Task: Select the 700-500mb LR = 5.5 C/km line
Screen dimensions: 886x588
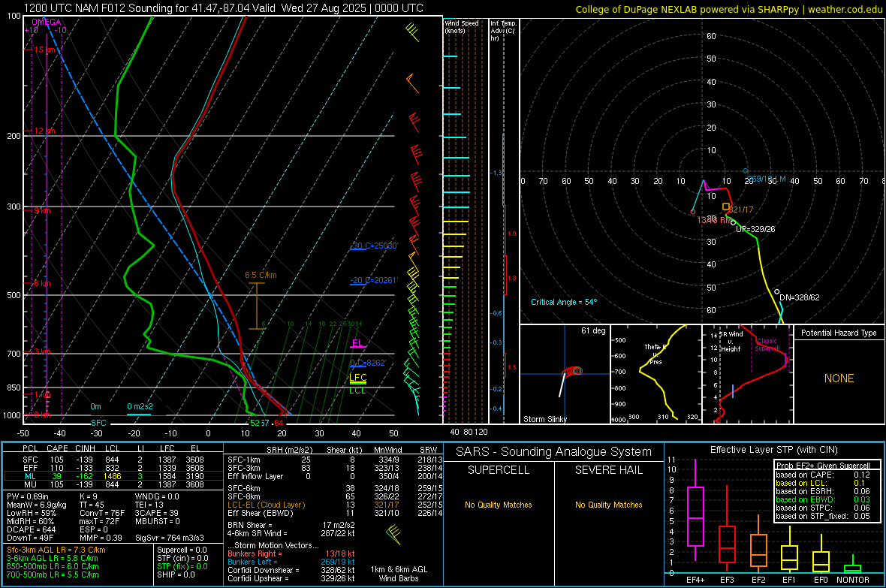Action: 53,574
